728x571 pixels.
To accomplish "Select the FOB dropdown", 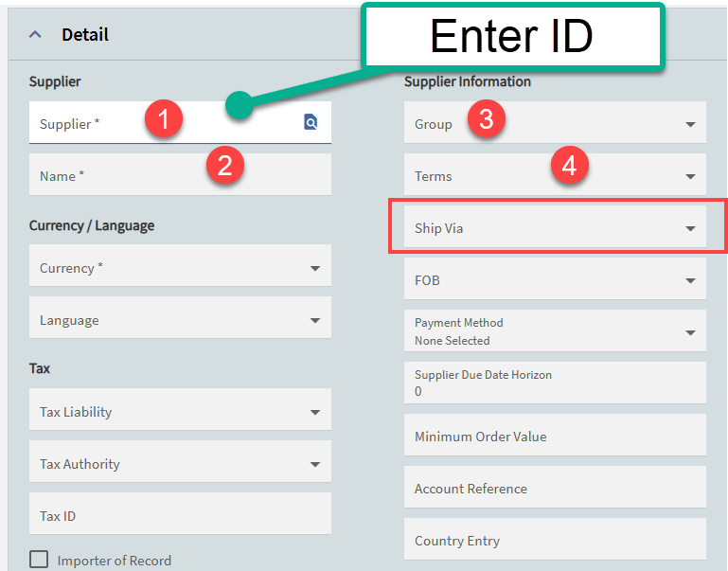I will (555, 278).
